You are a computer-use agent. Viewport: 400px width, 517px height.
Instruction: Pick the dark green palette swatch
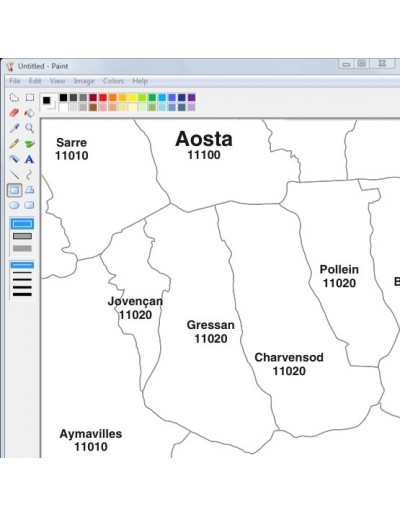click(152, 97)
